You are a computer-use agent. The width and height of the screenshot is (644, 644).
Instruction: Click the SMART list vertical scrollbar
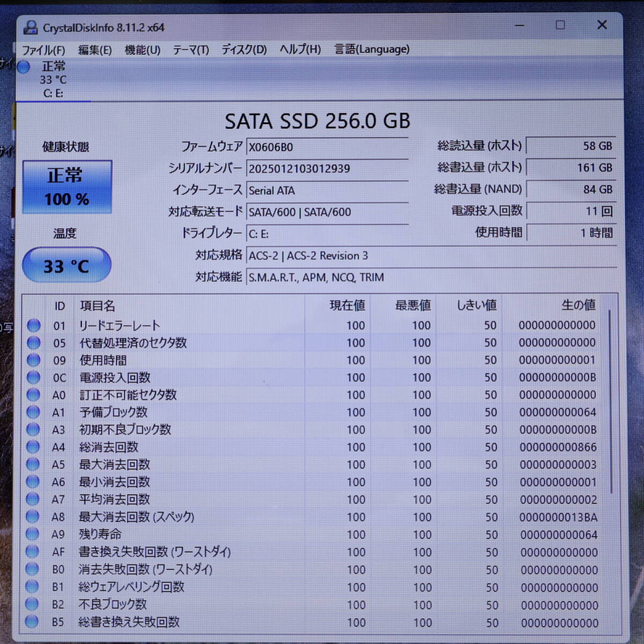pyautogui.click(x=610, y=402)
